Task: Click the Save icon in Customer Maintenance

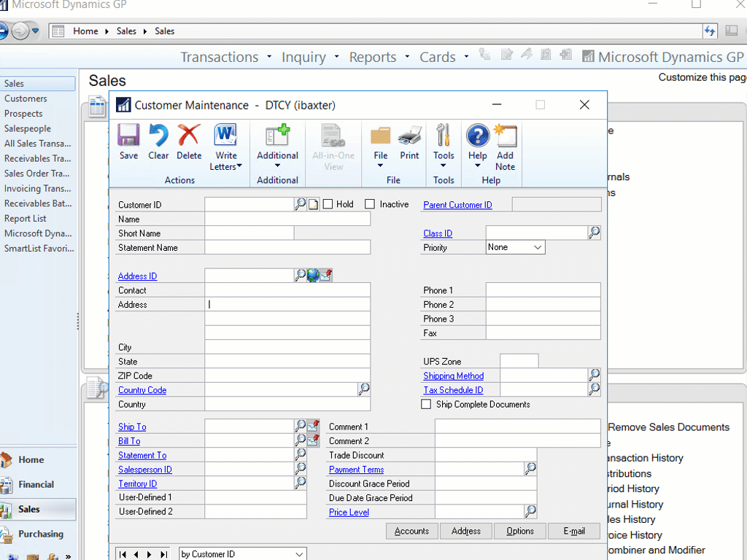Action: tap(128, 135)
